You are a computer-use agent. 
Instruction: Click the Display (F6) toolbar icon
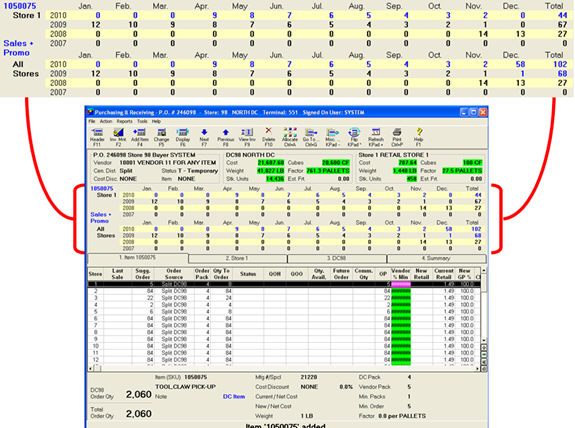[x=183, y=137]
